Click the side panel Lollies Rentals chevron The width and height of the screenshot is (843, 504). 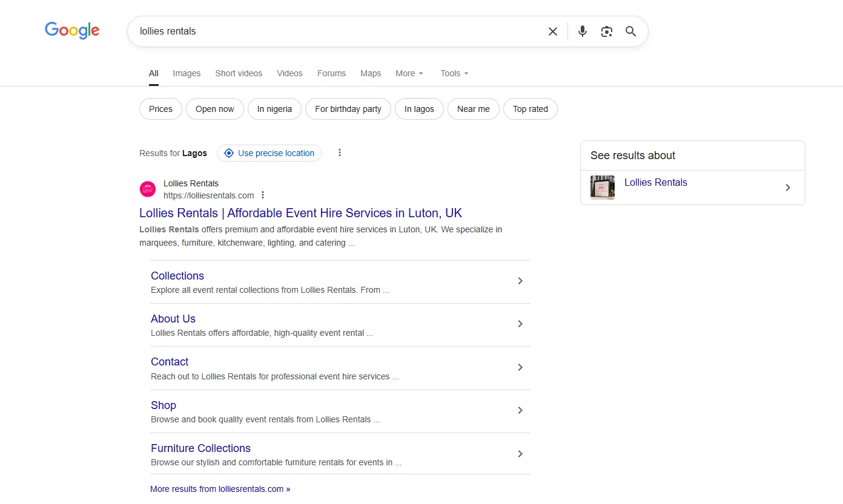coord(788,188)
